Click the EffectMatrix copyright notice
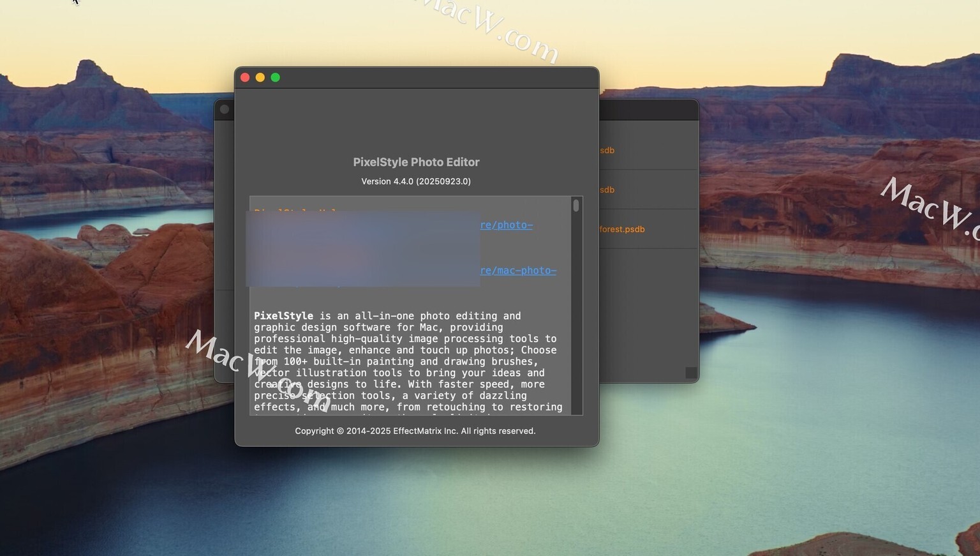The width and height of the screenshot is (980, 556). (415, 431)
